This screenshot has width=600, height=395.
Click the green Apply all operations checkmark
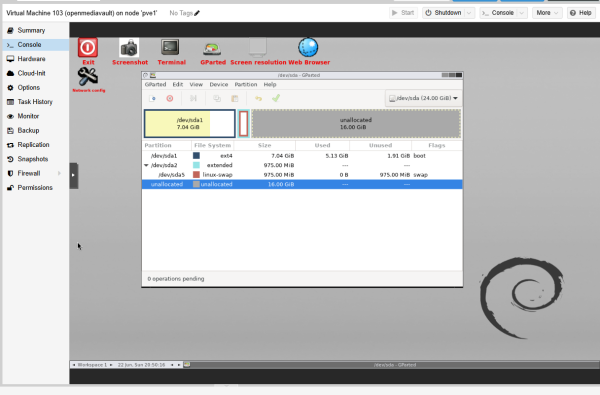click(276, 98)
